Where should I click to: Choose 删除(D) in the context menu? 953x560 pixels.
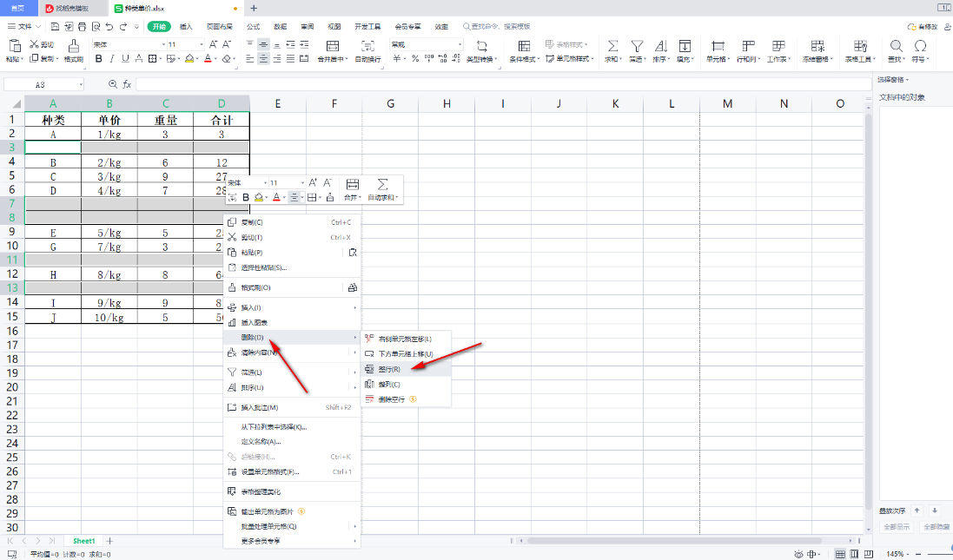coord(292,337)
